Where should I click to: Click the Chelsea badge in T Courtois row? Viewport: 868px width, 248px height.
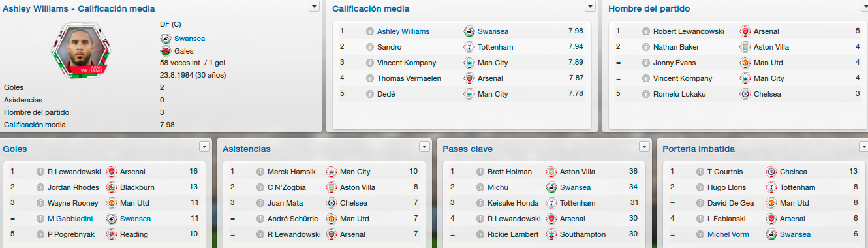[x=771, y=172]
